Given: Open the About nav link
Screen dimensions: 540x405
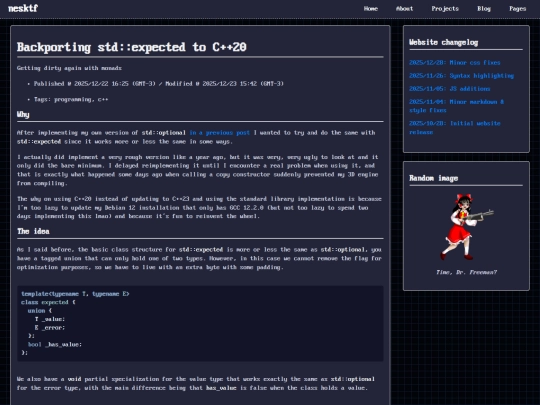Looking at the screenshot, I should tap(404, 9).
